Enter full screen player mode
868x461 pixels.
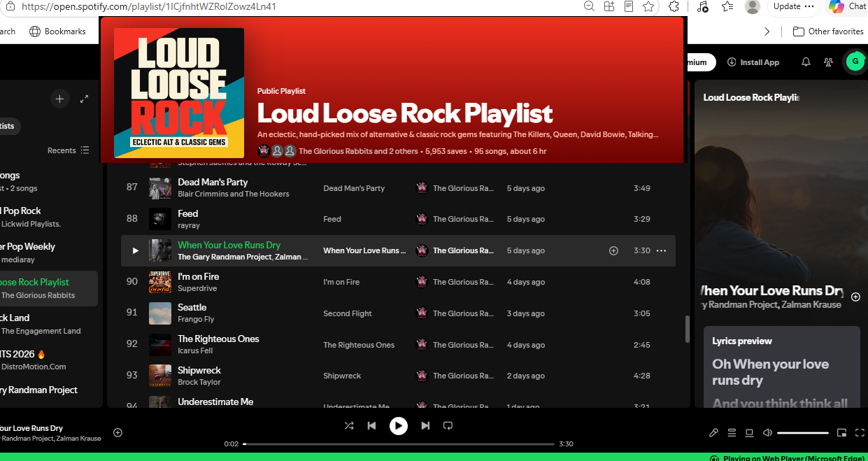tap(861, 432)
